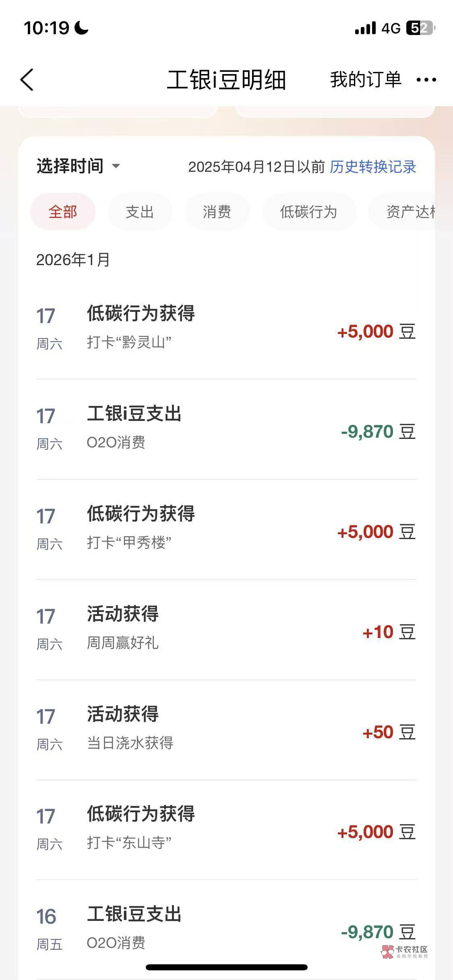Select the 低碳行为 filter tab
The image size is (453, 980).
click(x=308, y=212)
